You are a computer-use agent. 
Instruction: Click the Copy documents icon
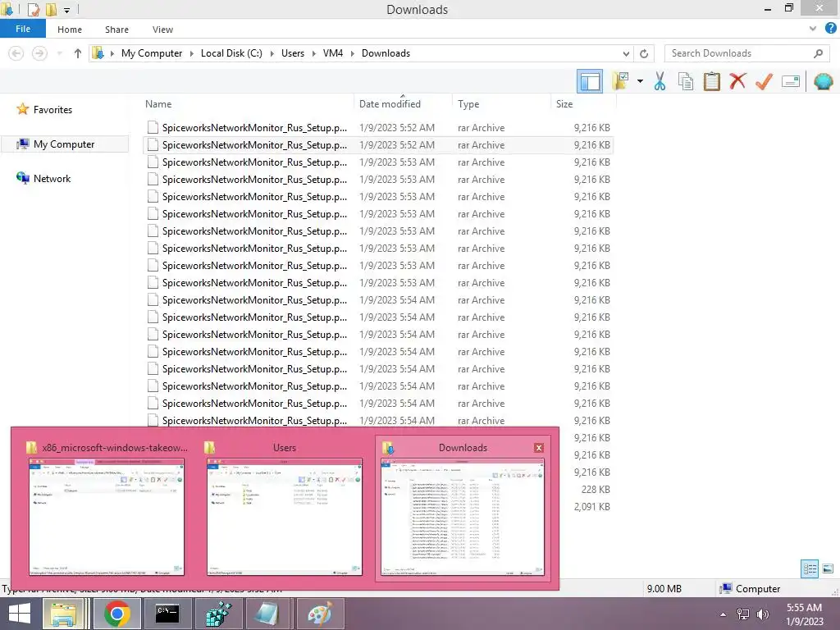[686, 81]
